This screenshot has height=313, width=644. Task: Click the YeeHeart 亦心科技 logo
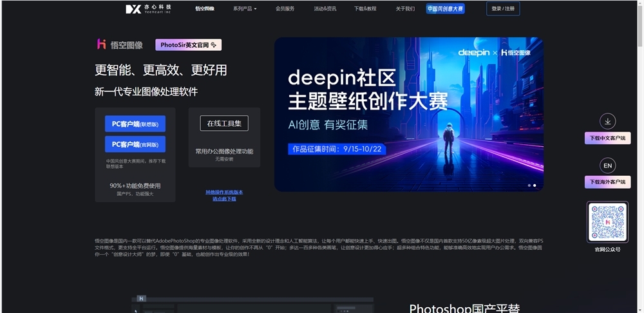tap(148, 8)
